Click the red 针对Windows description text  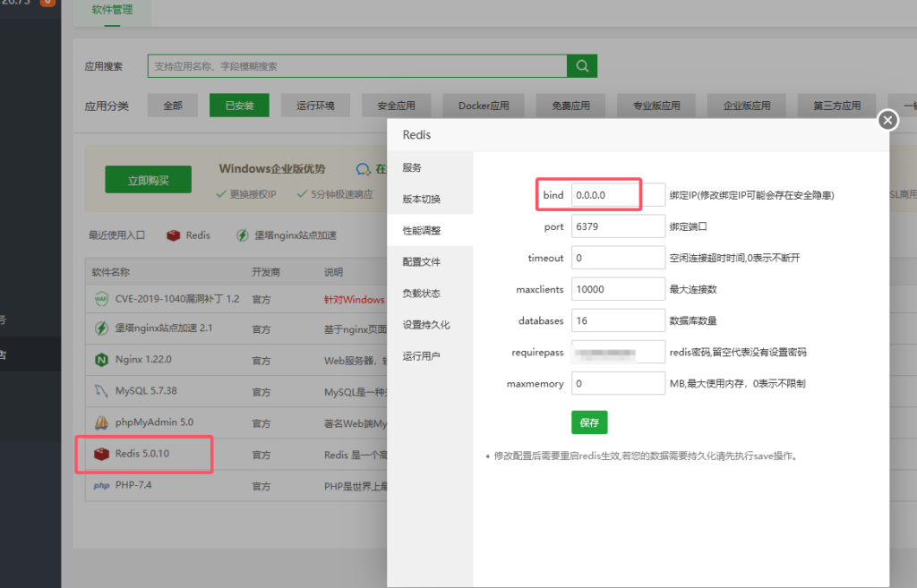(355, 299)
